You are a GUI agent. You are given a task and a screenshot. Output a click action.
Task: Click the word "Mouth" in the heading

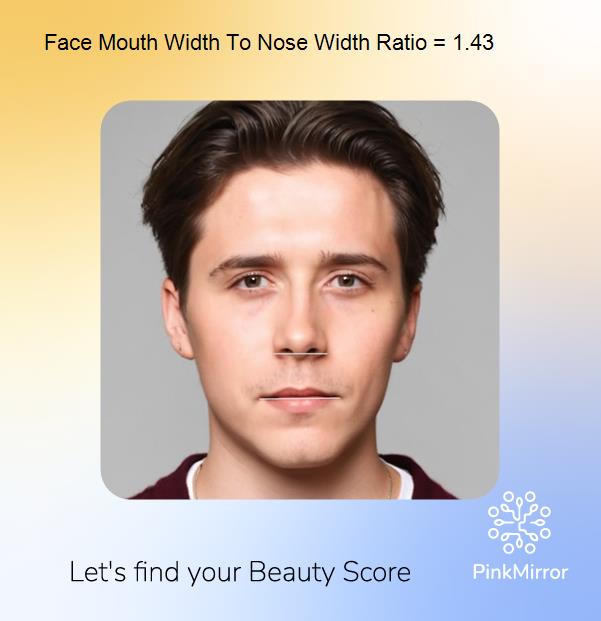click(127, 42)
